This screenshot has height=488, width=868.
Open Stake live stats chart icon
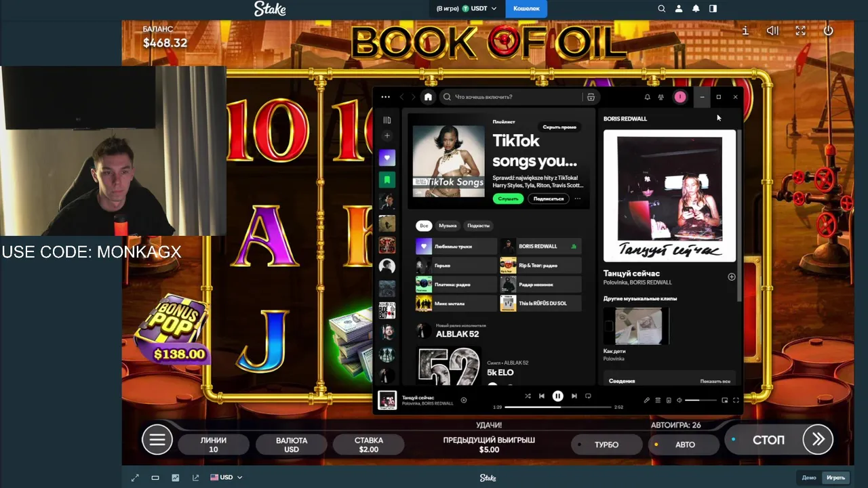tap(175, 477)
